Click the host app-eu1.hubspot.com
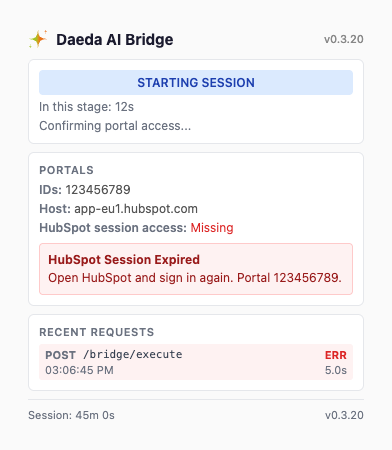 tap(136, 209)
